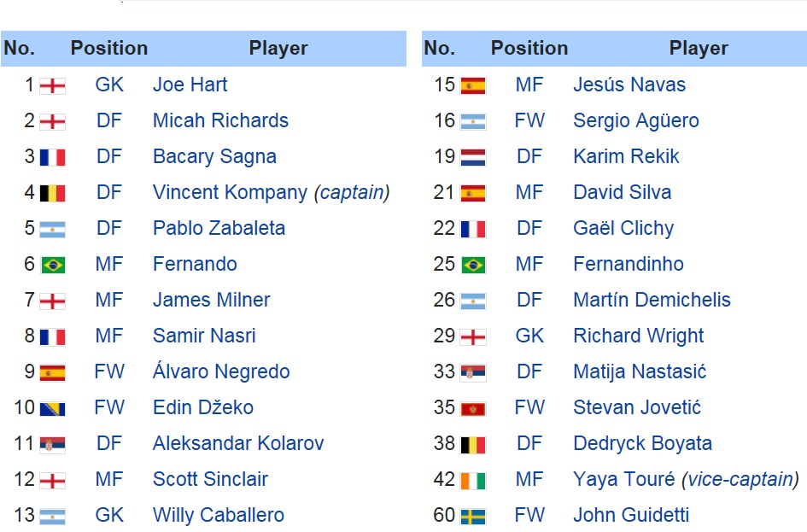Click the Belgium flag next to Vincent Kompany

(x=52, y=193)
